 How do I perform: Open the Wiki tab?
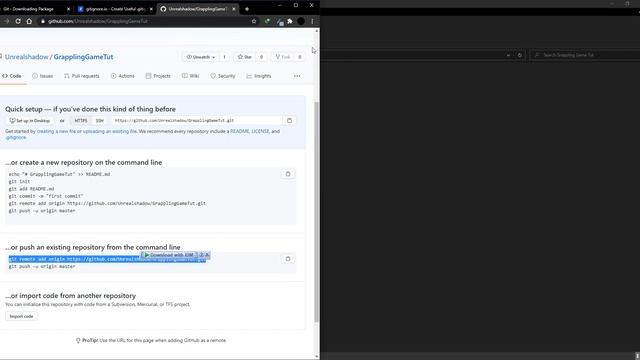191,76
